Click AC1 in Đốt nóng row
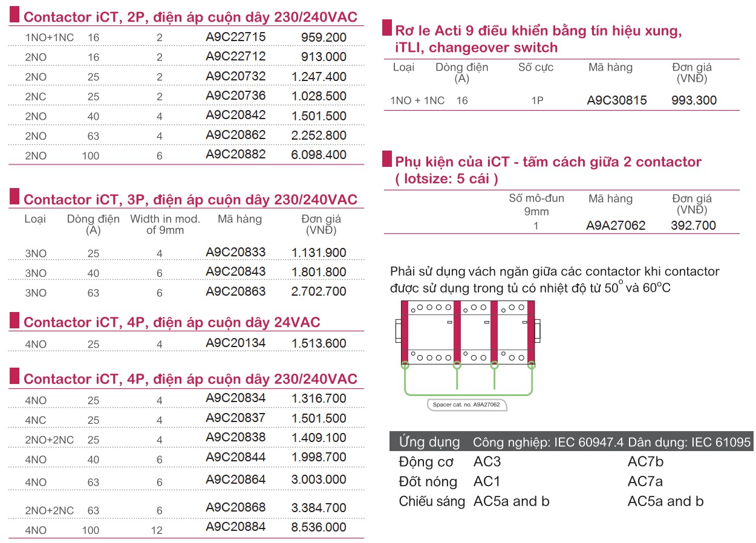 coord(487,482)
